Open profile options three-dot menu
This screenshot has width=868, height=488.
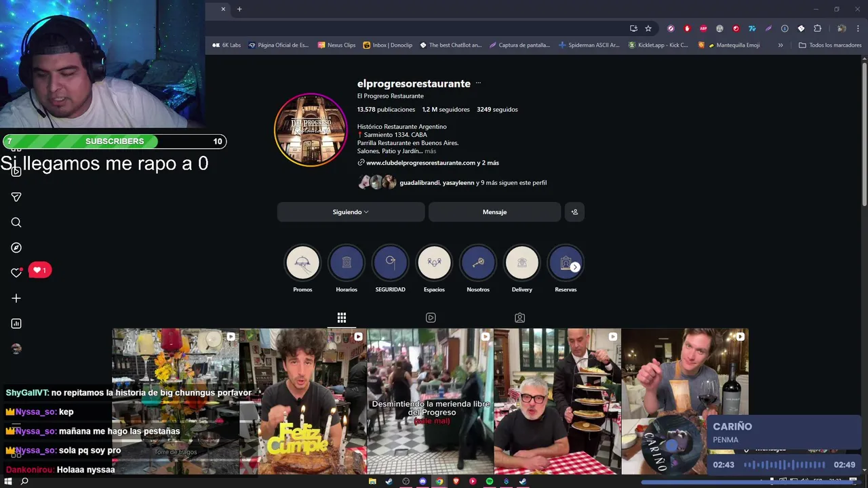pyautogui.click(x=478, y=83)
